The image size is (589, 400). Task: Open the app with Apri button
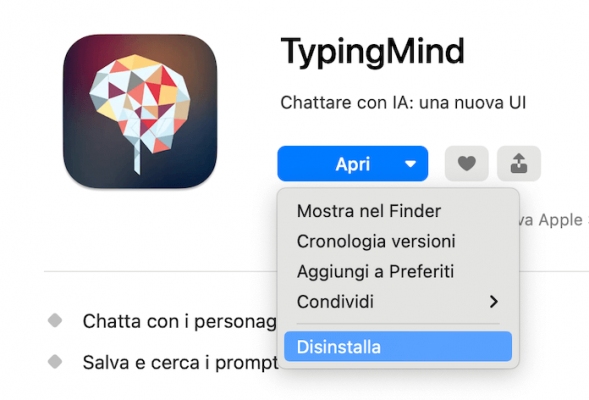point(352,164)
